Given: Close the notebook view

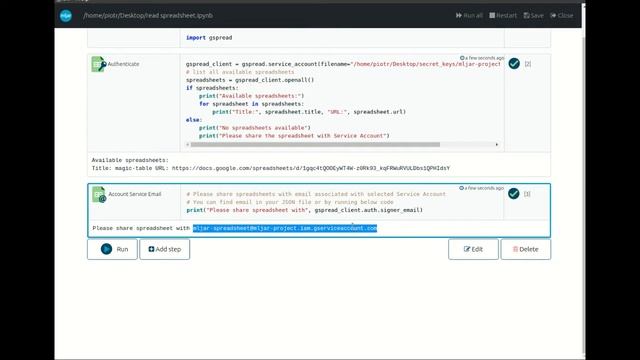Looking at the screenshot, I should (562, 16).
